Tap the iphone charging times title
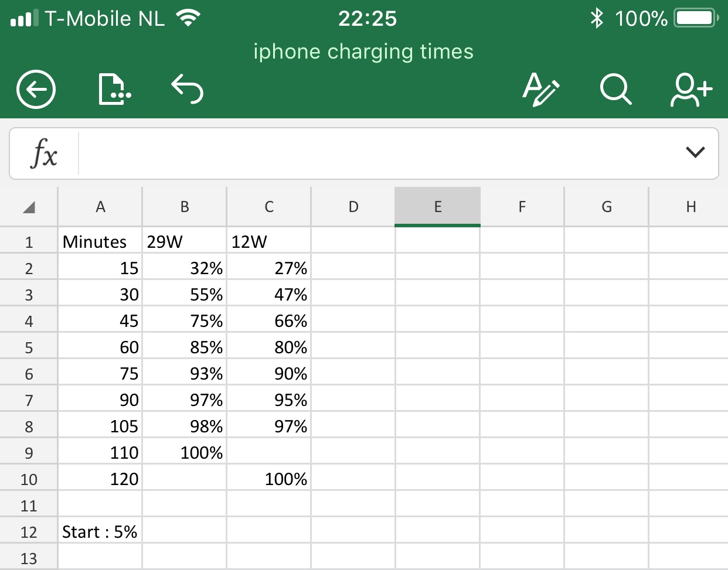Image resolution: width=728 pixels, height=570 pixels. pos(363,52)
